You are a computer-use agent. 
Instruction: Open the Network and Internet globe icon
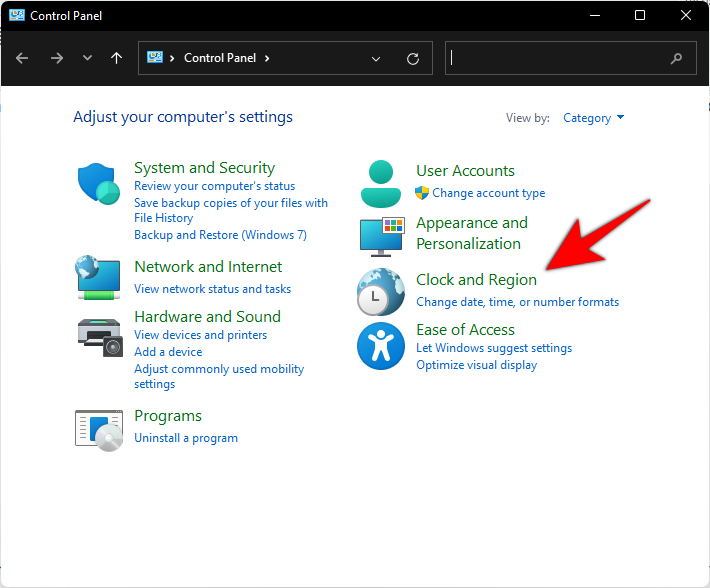click(98, 277)
